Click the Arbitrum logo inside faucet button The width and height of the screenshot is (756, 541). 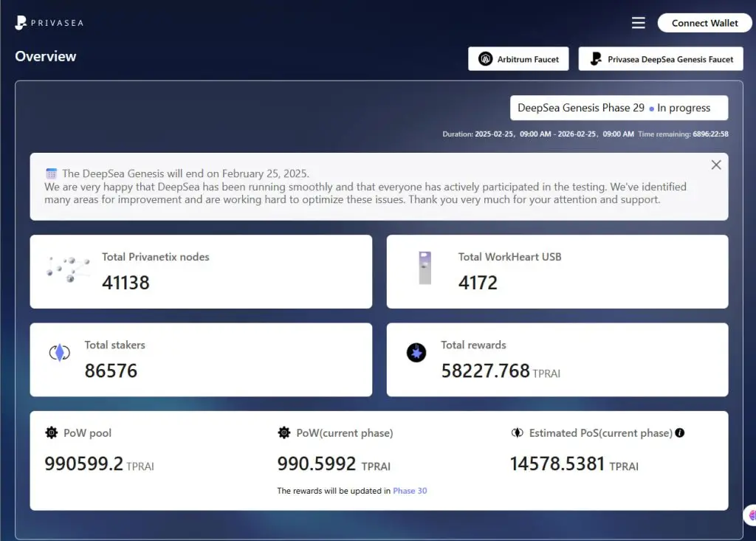485,59
